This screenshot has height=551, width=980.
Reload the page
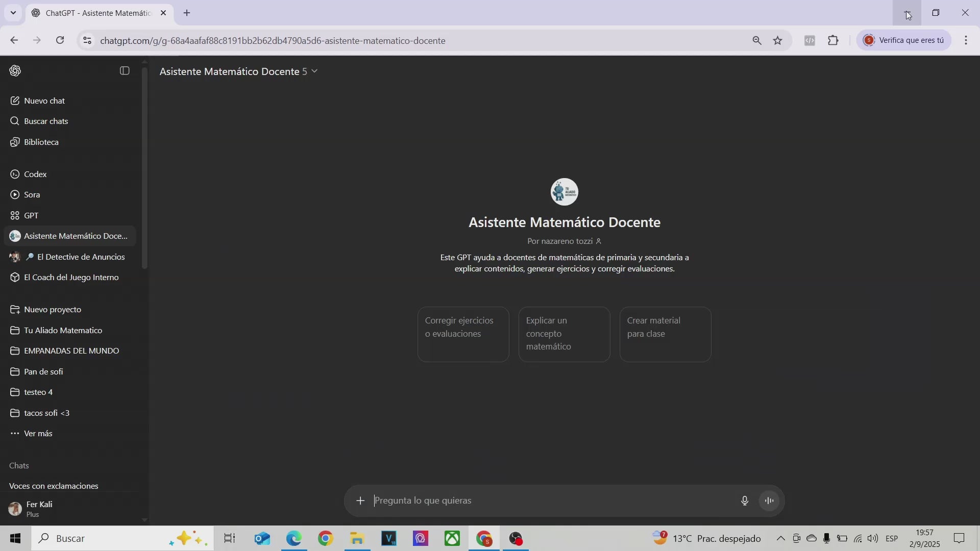point(60,40)
